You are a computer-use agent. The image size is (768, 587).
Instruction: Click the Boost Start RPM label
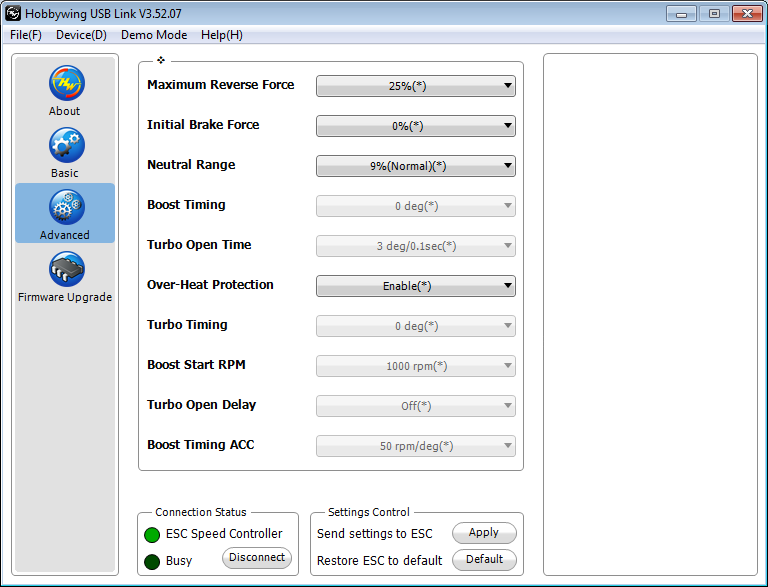tap(196, 365)
